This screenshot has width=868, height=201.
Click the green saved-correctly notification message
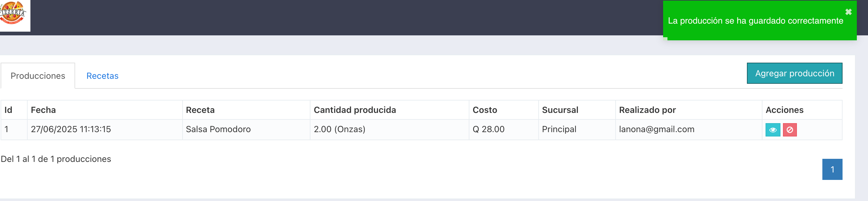[x=755, y=21]
